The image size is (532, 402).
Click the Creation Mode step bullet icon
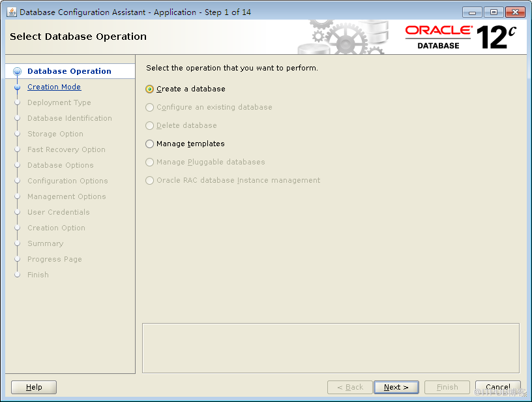pos(18,87)
